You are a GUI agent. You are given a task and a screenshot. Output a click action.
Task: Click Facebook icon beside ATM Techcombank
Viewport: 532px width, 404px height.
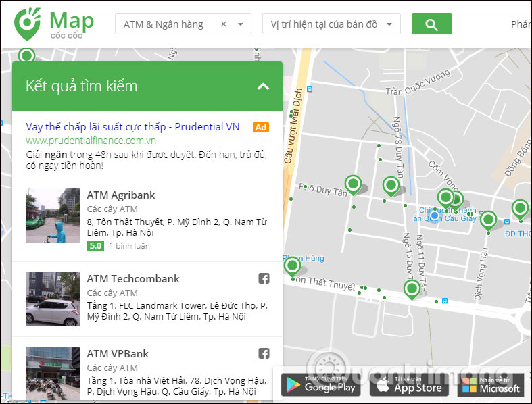coord(264,278)
